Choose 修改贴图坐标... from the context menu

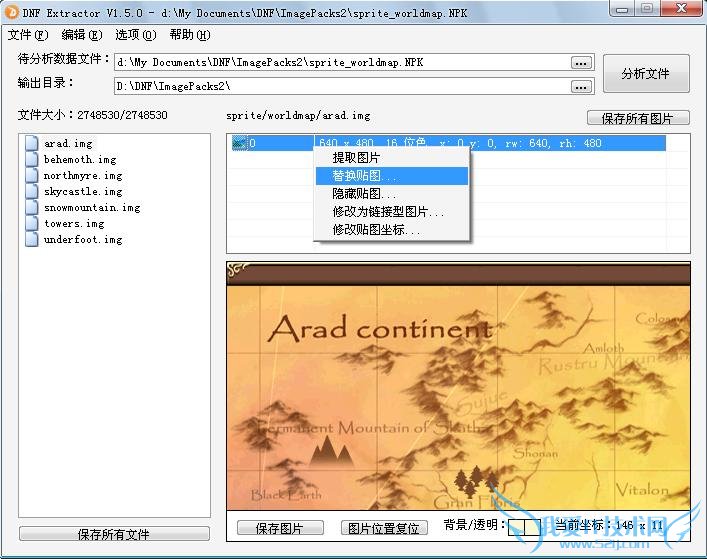pos(392,230)
